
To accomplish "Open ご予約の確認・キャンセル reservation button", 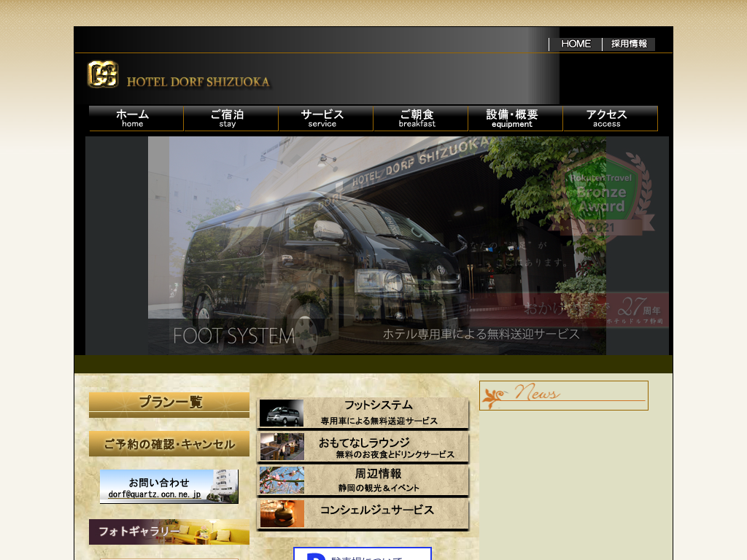I will pyautogui.click(x=169, y=444).
